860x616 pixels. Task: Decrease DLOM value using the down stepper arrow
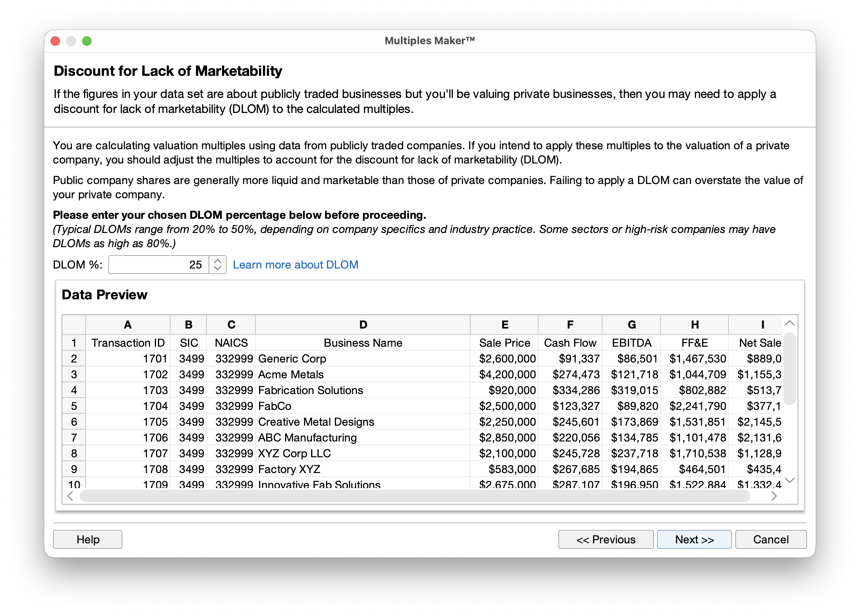click(x=217, y=269)
